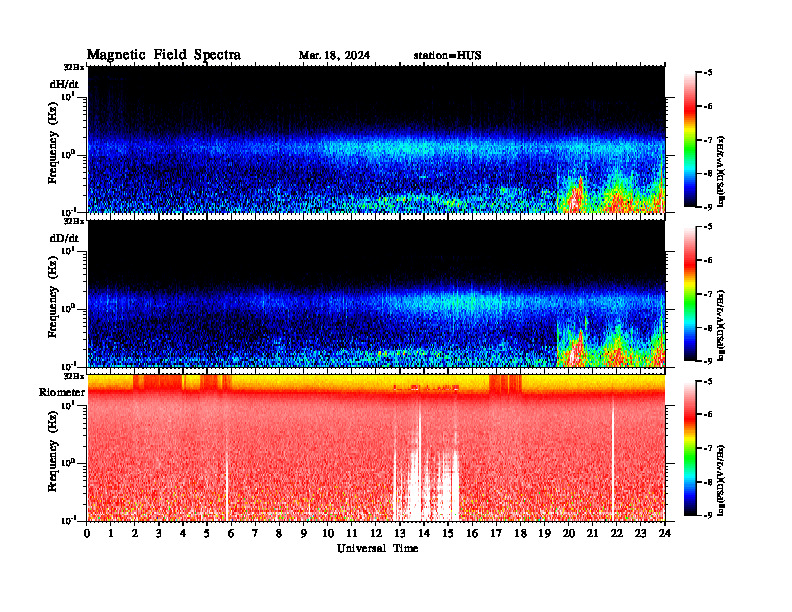
Task: Click the "-6" tick on Riometer color scale
Action: click(708, 414)
